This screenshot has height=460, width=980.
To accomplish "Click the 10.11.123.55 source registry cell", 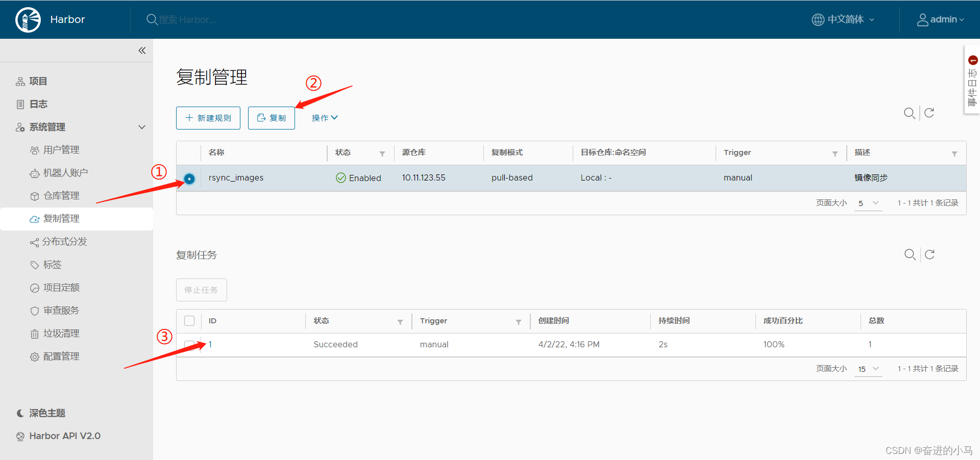I will 424,177.
